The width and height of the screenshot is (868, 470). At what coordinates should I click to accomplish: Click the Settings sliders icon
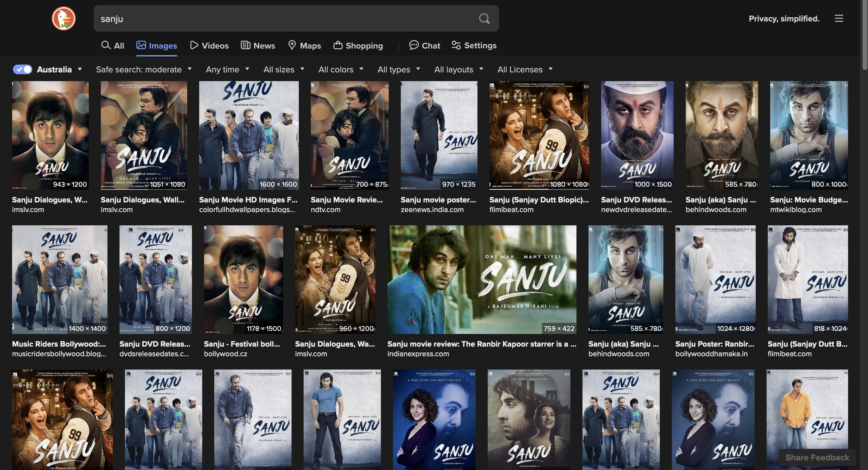pos(456,45)
